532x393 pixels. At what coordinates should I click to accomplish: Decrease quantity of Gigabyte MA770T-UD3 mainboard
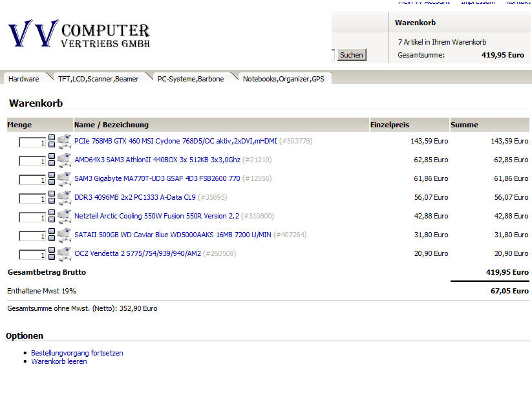click(52, 182)
